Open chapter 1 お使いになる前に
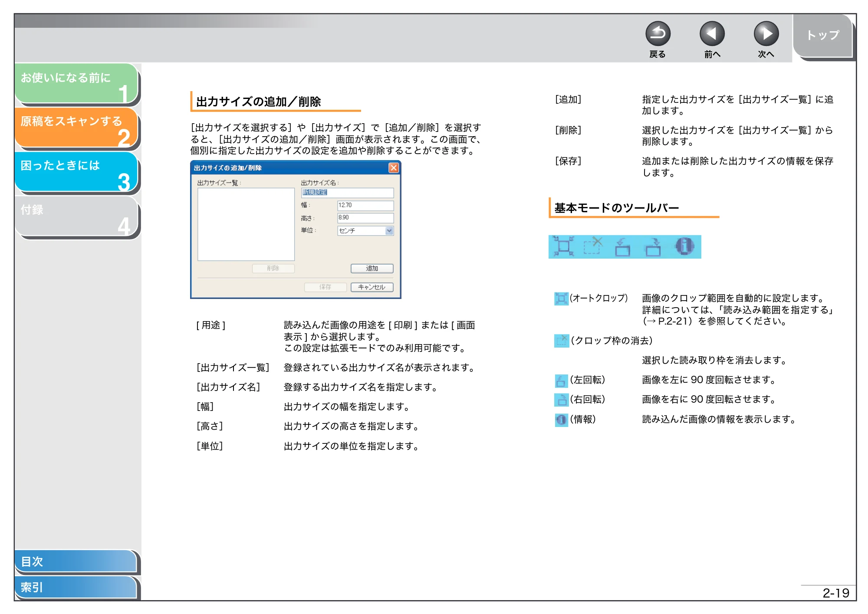This screenshot has width=868, height=614. pos(76,83)
